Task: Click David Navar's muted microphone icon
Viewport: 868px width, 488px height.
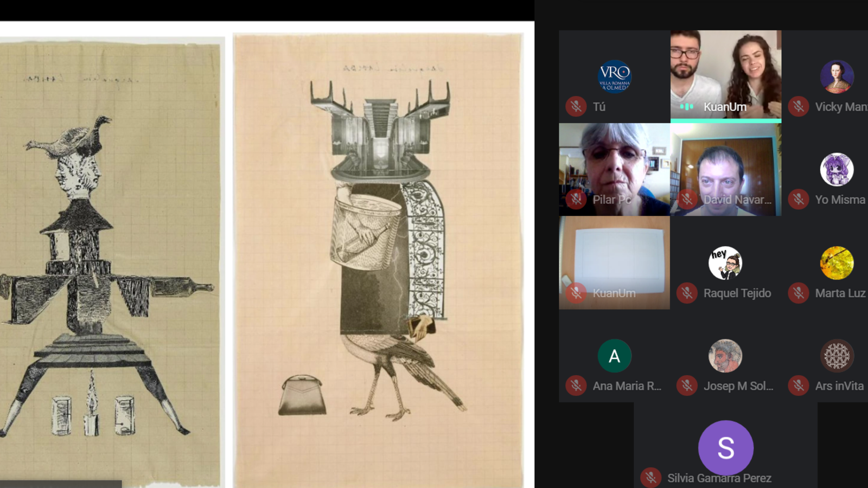Action: [x=687, y=200]
